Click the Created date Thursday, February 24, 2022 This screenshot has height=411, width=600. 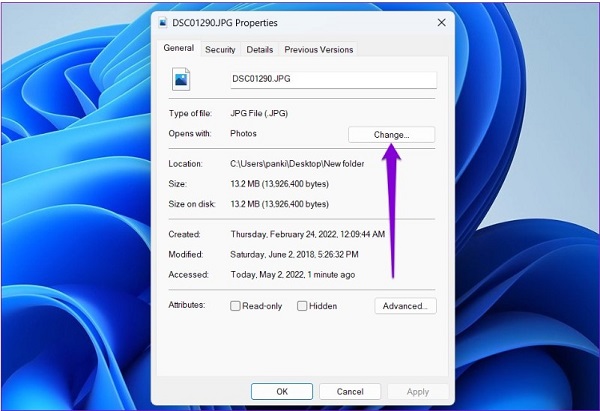[308, 234]
